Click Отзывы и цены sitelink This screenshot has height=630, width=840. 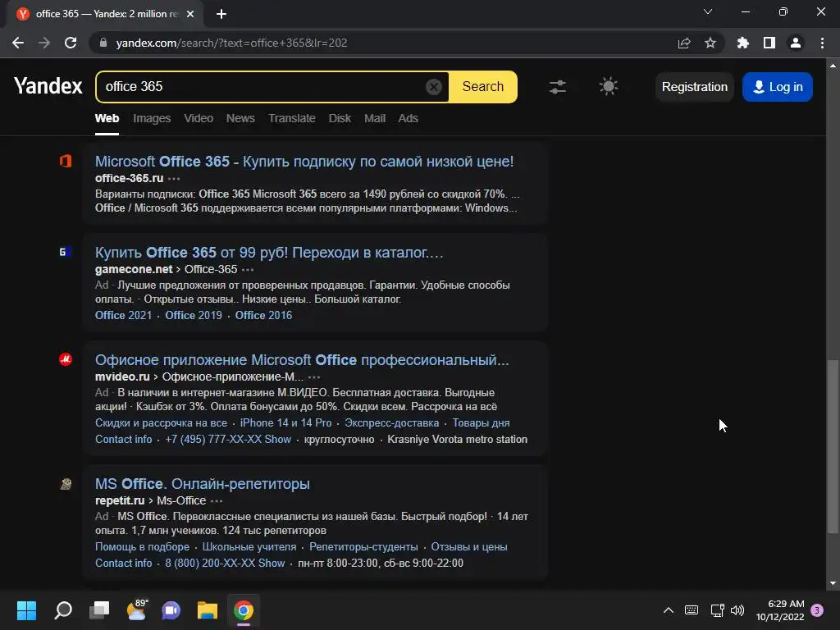(469, 547)
